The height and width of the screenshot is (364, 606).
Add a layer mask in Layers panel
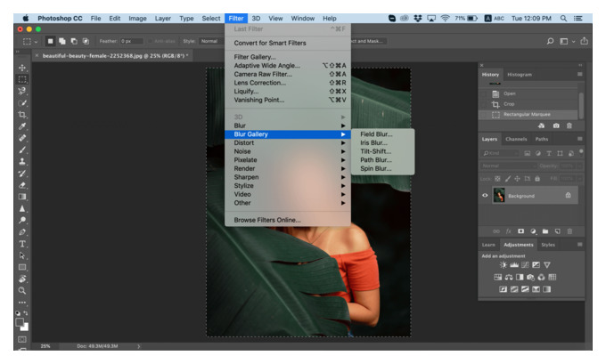coord(520,231)
